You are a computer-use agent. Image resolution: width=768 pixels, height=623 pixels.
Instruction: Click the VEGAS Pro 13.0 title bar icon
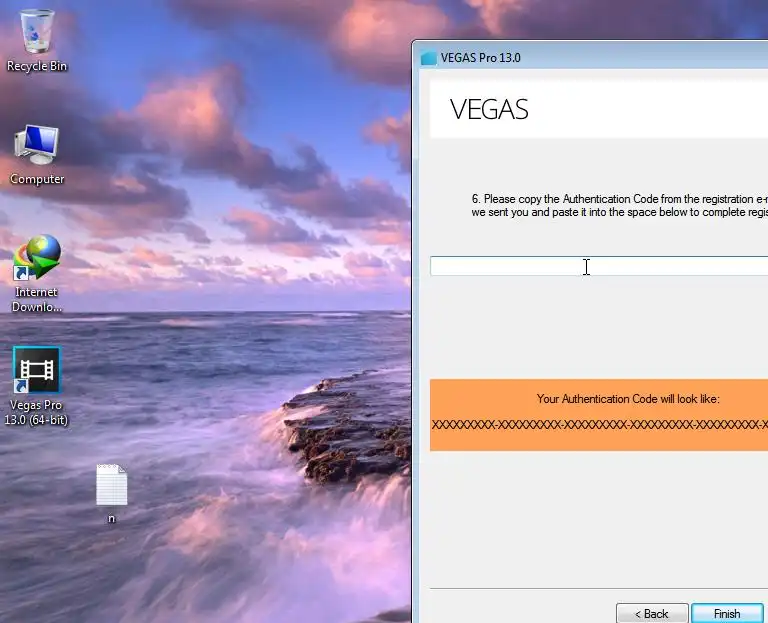pyautogui.click(x=429, y=58)
